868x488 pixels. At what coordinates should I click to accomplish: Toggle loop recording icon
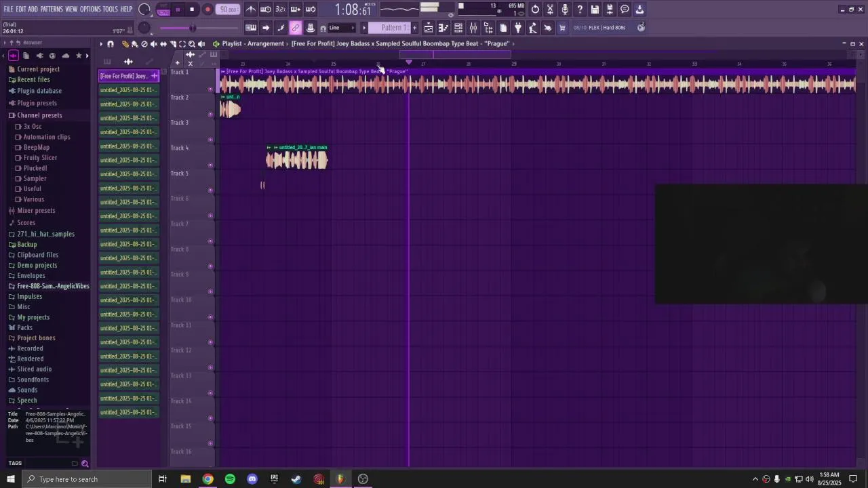[x=311, y=9]
